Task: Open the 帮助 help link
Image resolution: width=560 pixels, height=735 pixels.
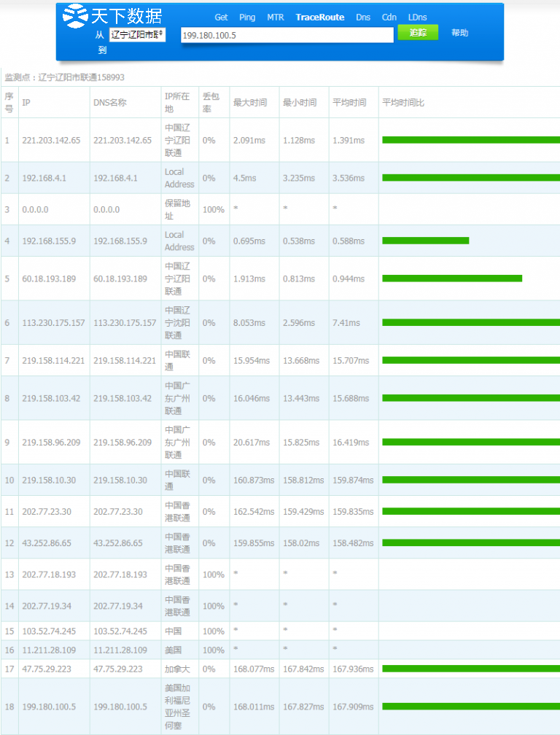Action: (459, 33)
